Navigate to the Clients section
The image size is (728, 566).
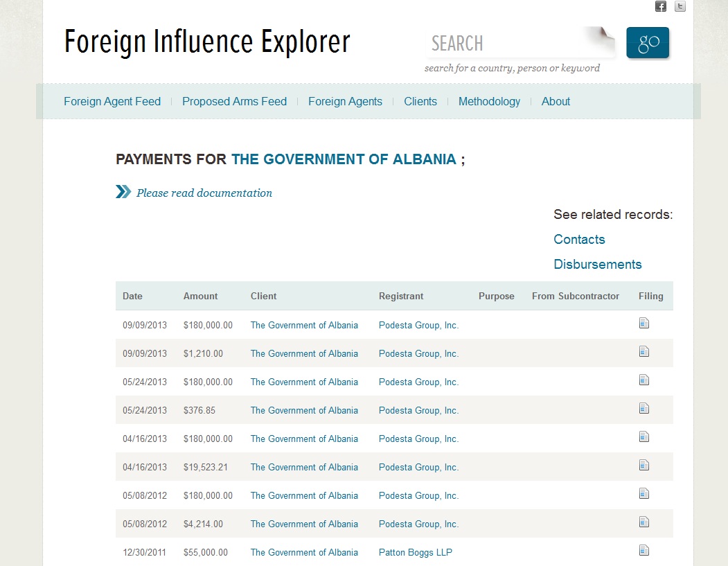tap(420, 101)
